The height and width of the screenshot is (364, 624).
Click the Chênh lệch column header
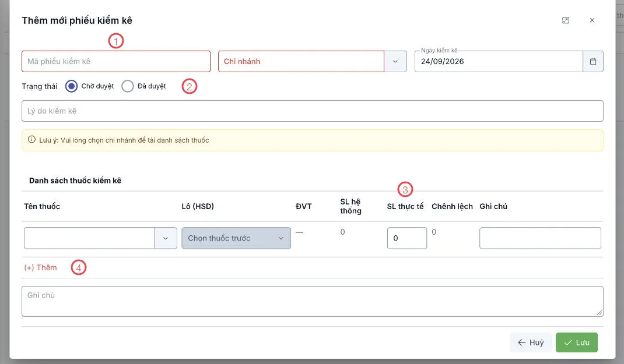(x=452, y=206)
